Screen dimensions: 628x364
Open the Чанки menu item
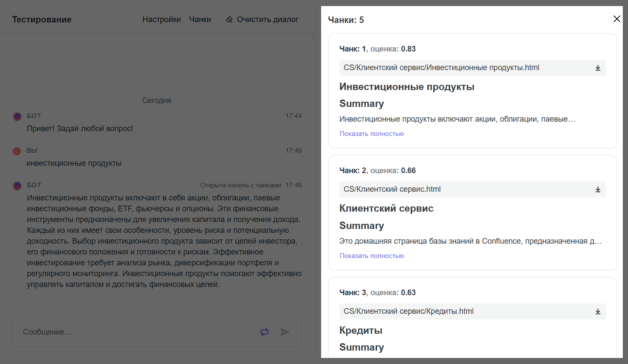[x=200, y=19]
